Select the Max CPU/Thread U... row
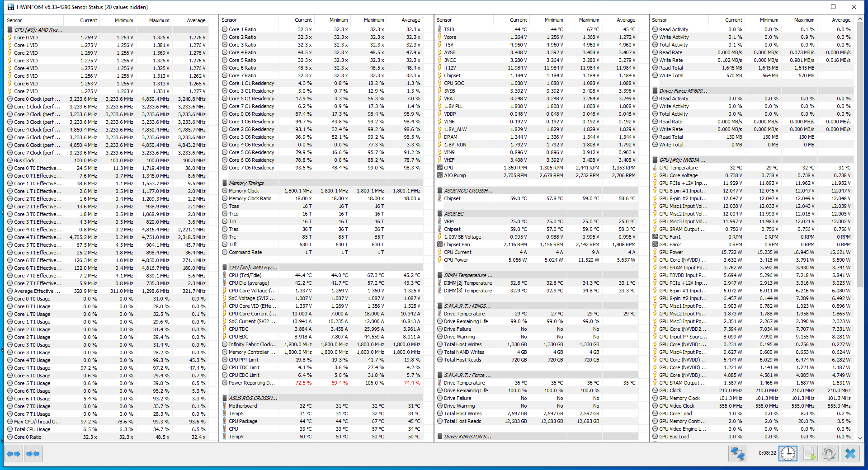 point(107,422)
